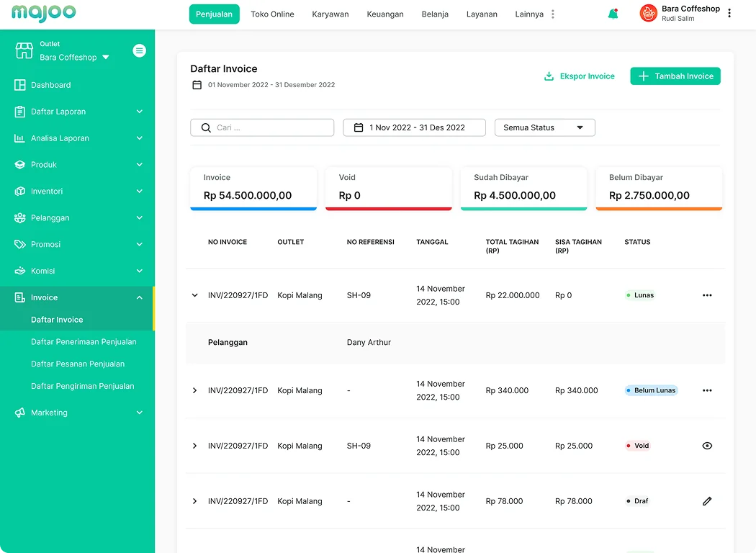View the Void invoice via the eye icon
The image size is (756, 553).
706,446
